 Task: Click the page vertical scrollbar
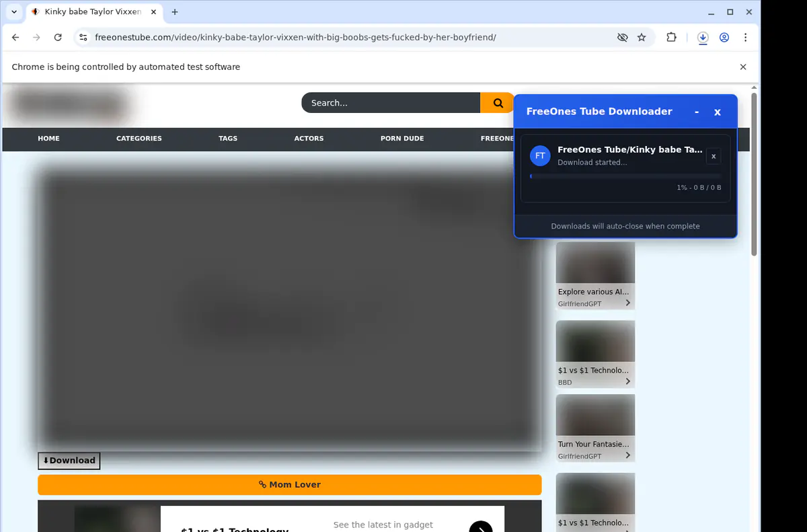(x=754, y=175)
